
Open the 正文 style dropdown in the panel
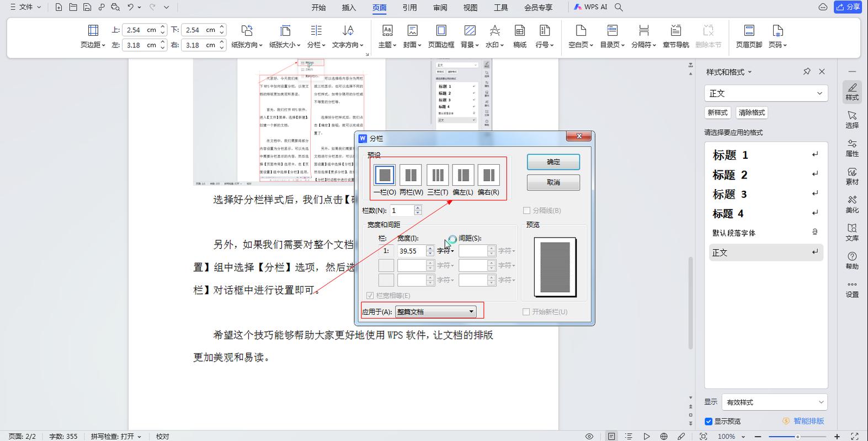[x=766, y=93]
